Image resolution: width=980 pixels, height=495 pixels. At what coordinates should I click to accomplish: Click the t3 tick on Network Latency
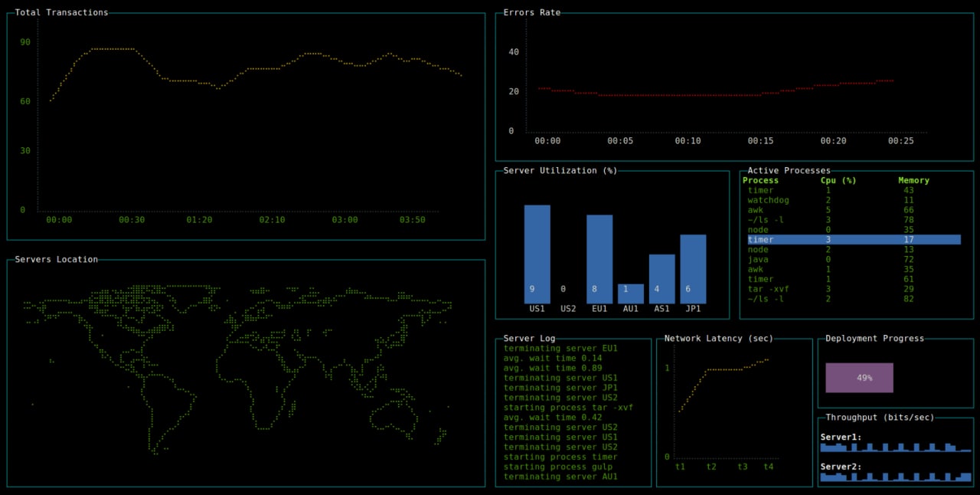(743, 467)
